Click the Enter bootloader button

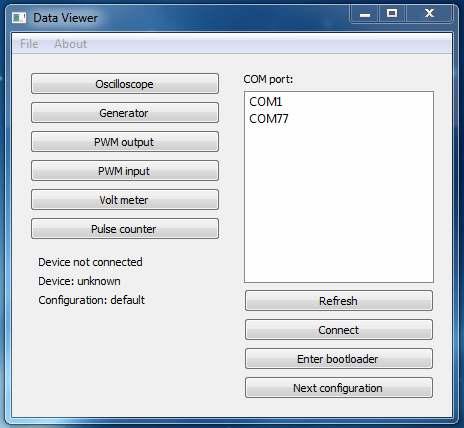click(x=339, y=359)
